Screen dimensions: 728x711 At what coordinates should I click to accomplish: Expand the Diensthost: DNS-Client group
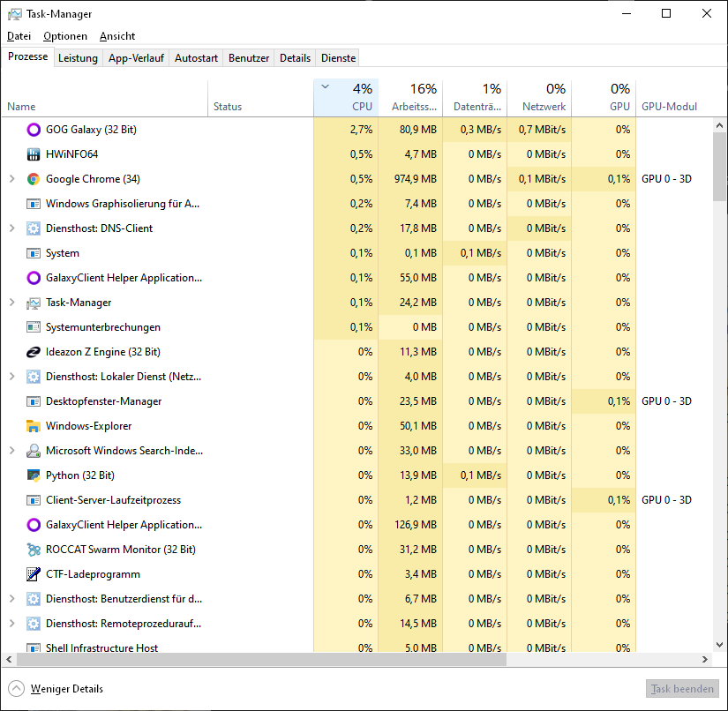[12, 228]
